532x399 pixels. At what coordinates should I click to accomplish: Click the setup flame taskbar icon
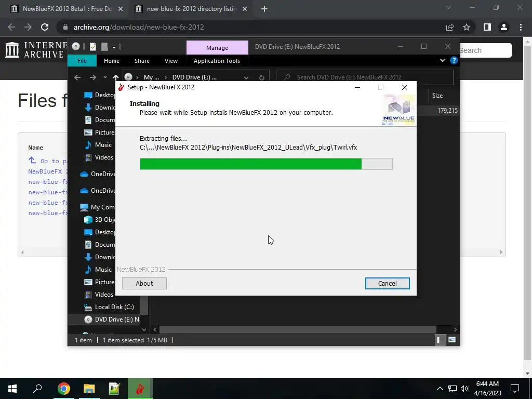pos(140,389)
